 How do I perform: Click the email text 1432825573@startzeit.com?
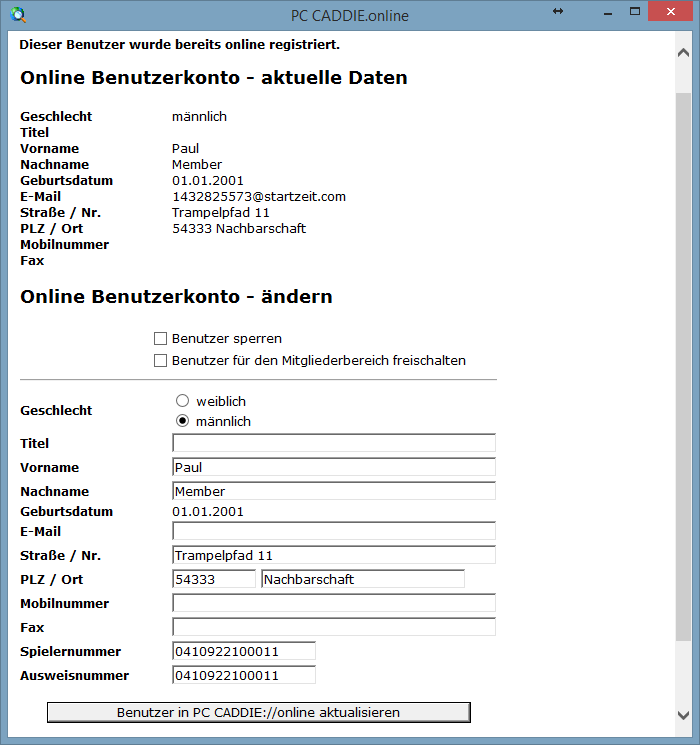tap(259, 197)
